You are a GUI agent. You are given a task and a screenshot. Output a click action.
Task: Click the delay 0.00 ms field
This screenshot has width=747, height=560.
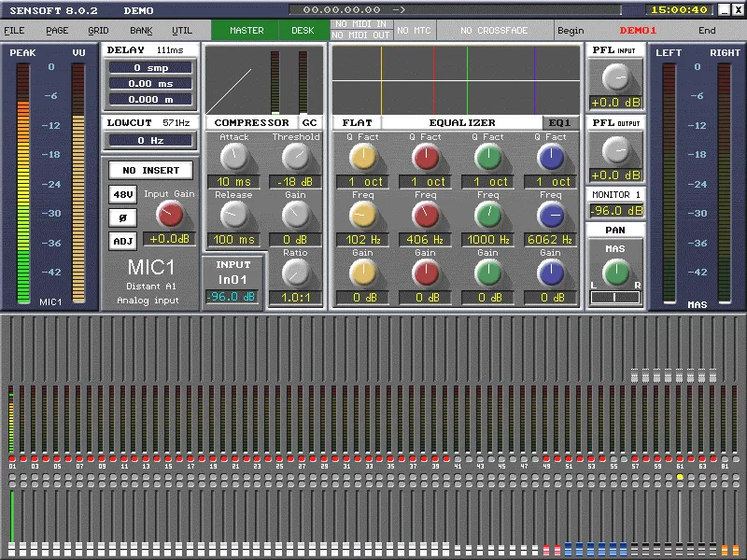[150, 84]
